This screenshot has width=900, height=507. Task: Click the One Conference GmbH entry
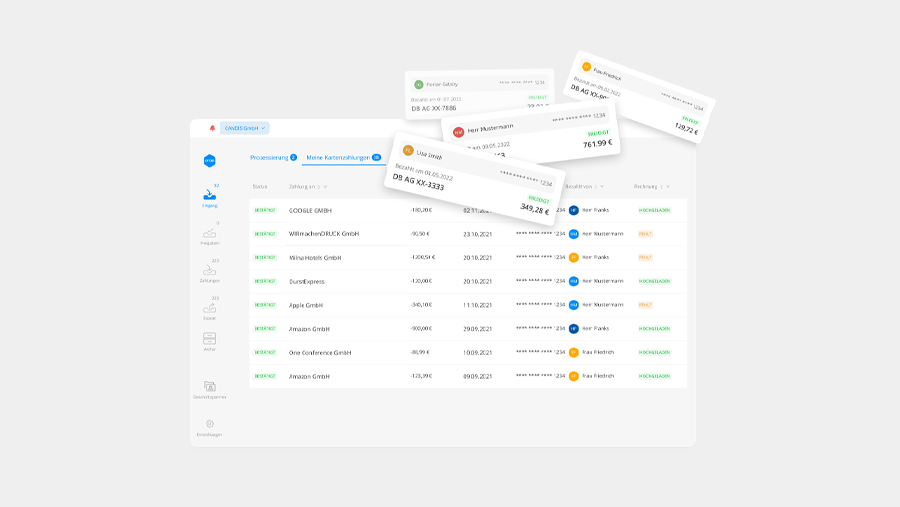(319, 352)
